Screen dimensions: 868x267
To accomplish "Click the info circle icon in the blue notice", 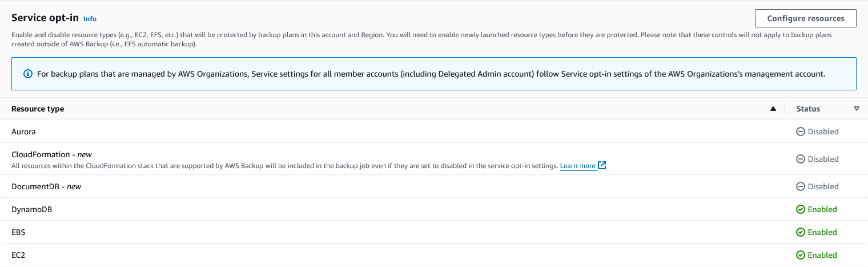I will point(27,74).
